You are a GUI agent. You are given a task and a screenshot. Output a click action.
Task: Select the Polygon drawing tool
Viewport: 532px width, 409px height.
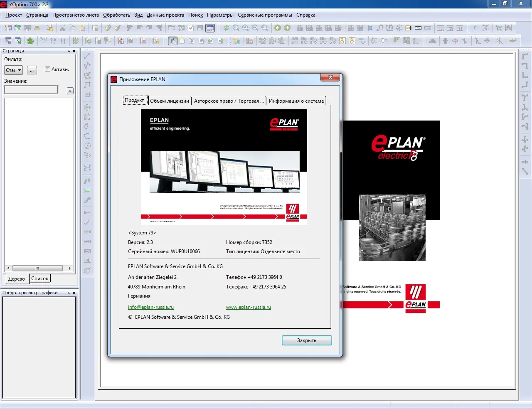[x=87, y=75]
